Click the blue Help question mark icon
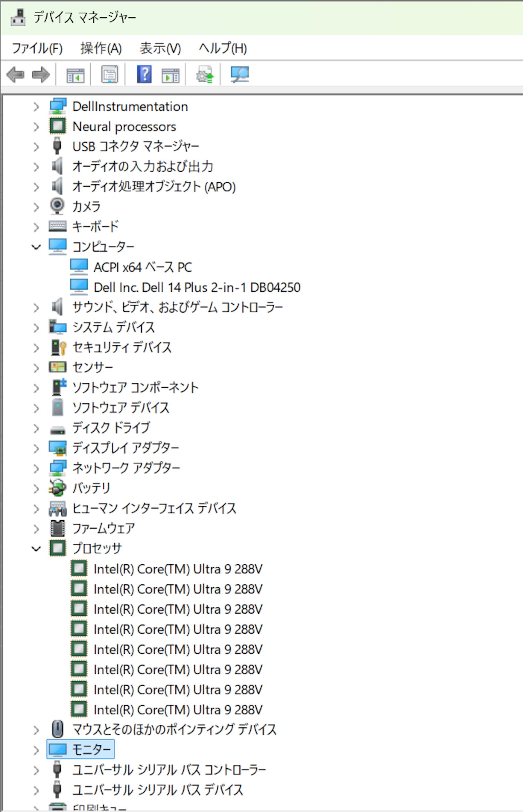This screenshot has width=523, height=812. point(144,74)
